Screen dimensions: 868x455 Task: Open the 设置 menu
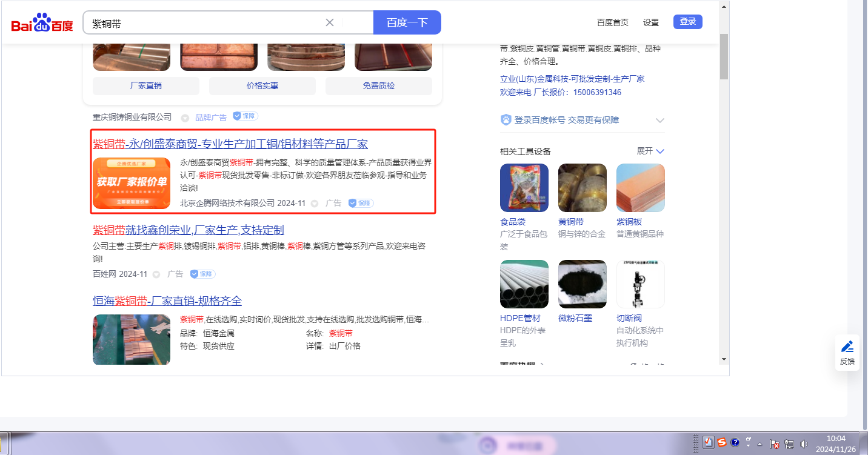[x=651, y=22]
